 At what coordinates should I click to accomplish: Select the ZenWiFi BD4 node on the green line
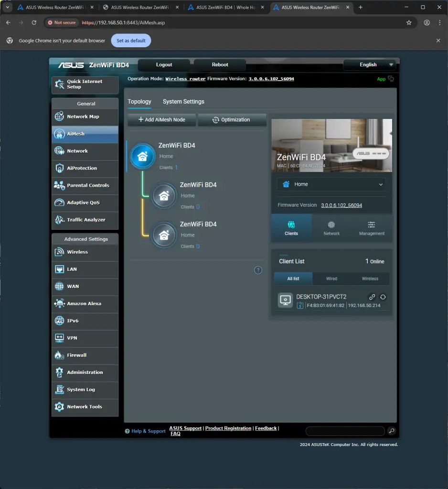pos(164,195)
